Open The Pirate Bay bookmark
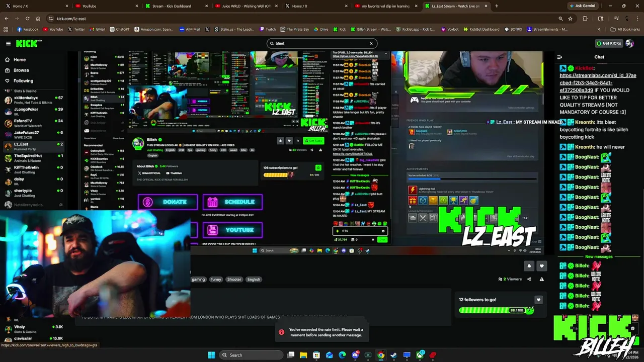 (x=294, y=29)
